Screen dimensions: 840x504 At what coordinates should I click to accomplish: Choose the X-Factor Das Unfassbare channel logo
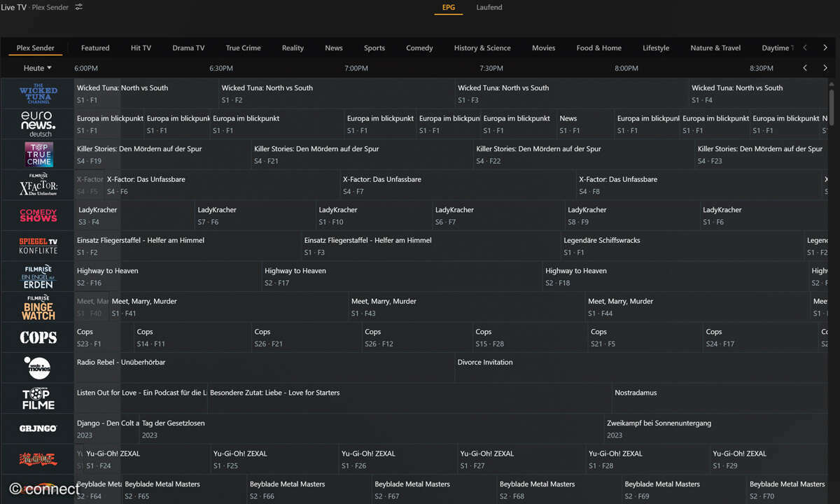[38, 185]
